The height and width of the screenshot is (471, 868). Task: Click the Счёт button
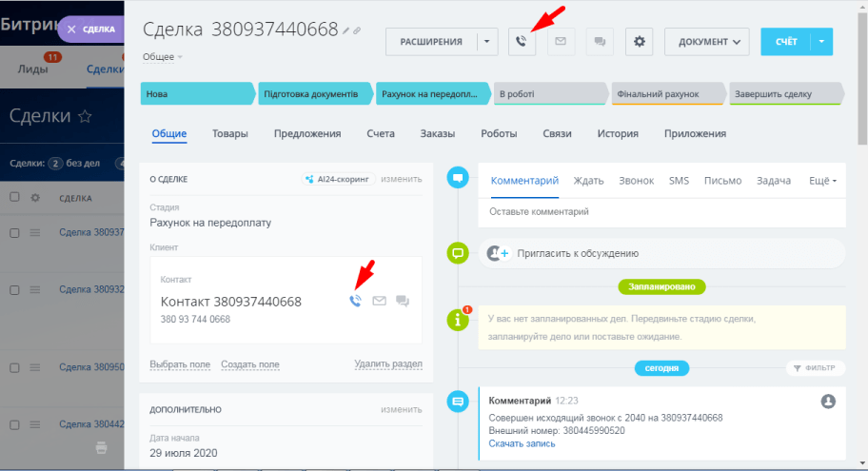click(785, 42)
